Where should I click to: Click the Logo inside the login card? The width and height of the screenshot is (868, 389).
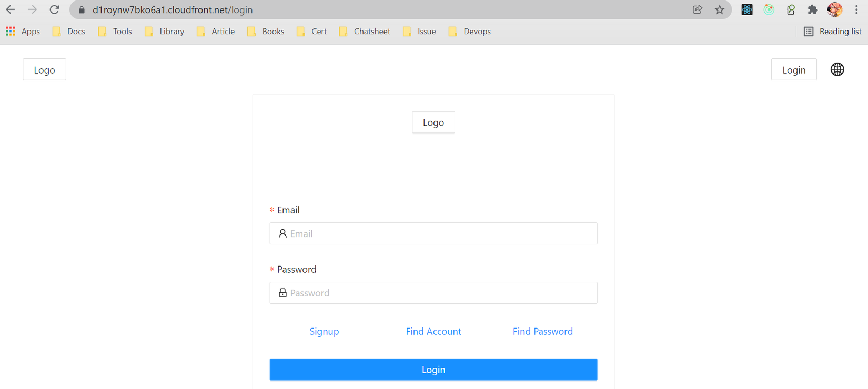pyautogui.click(x=433, y=122)
